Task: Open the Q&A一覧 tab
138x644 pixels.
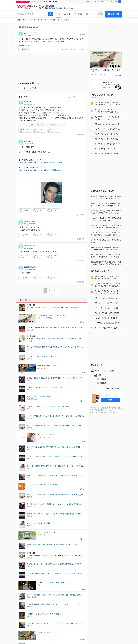Action: [x=67, y=14]
